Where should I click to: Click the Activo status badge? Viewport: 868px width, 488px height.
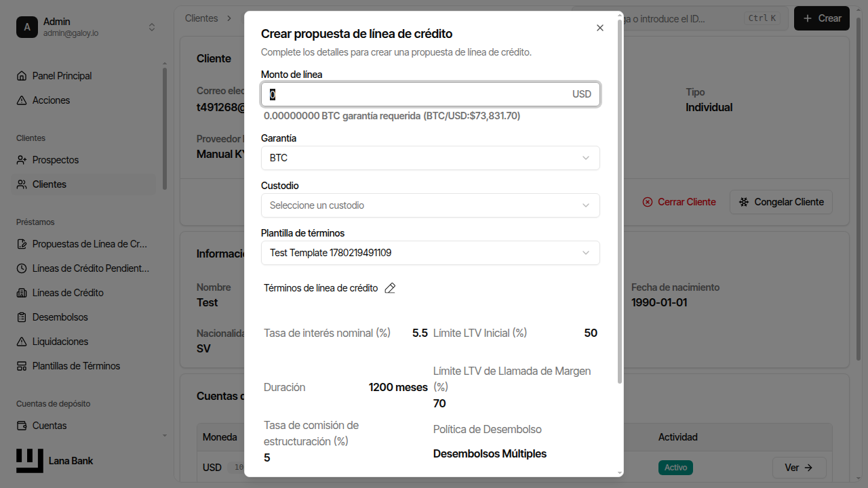pos(675,468)
